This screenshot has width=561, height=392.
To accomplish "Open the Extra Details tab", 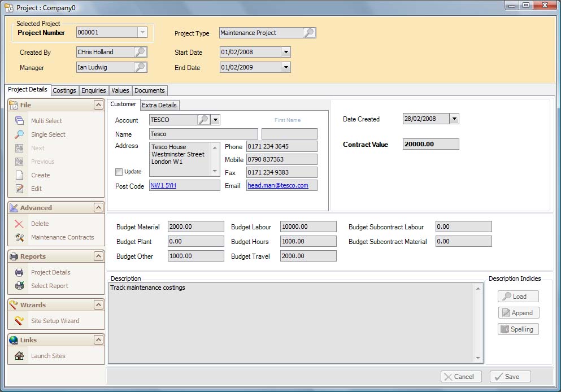I will 159,105.
